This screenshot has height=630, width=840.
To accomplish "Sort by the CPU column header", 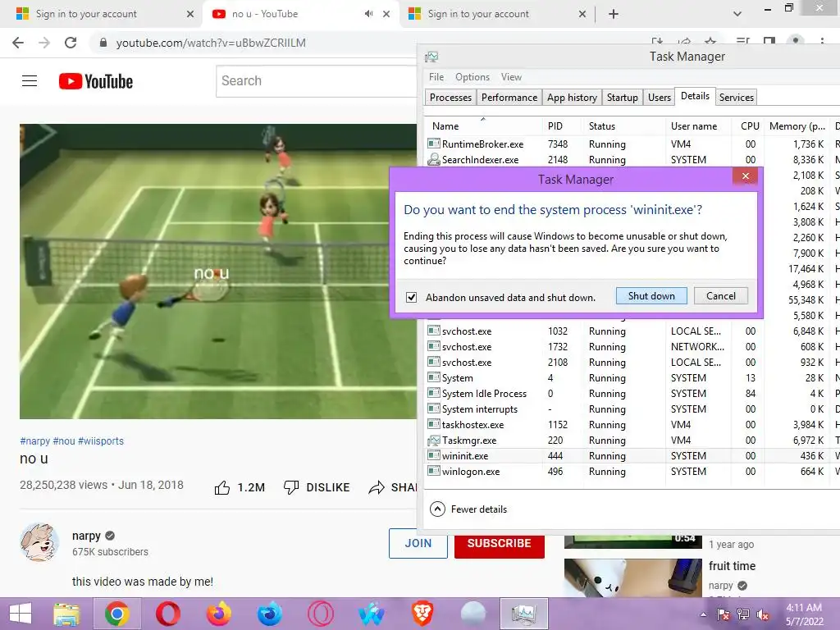I will click(x=750, y=126).
